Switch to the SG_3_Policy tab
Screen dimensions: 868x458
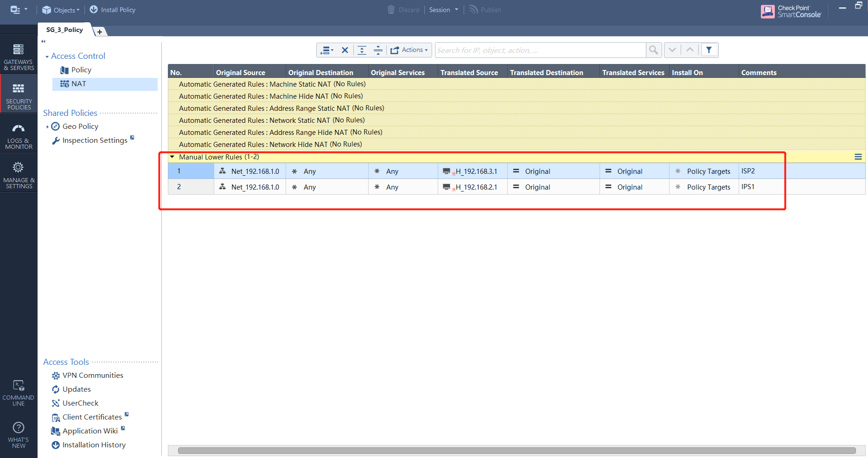click(64, 29)
